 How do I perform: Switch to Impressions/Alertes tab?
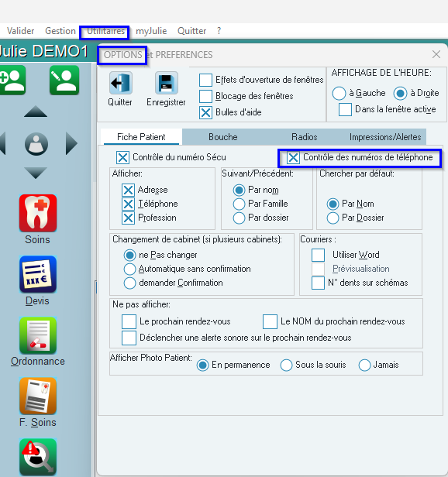pos(385,137)
